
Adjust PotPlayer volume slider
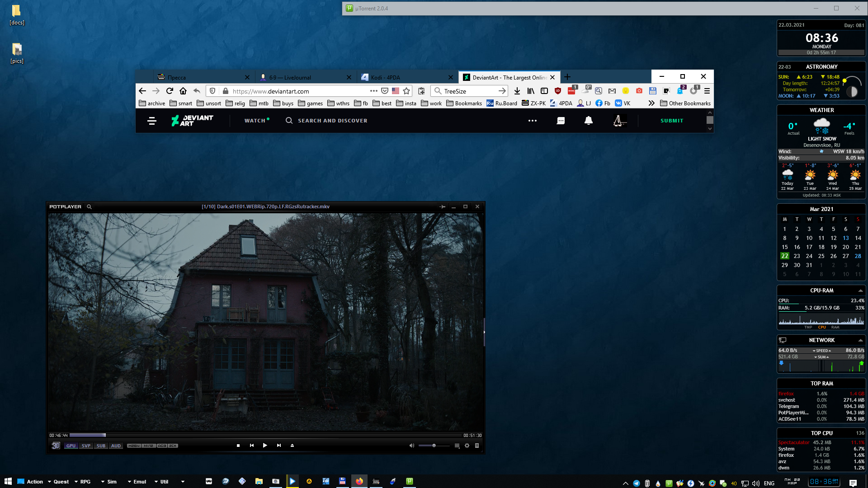pos(434,446)
